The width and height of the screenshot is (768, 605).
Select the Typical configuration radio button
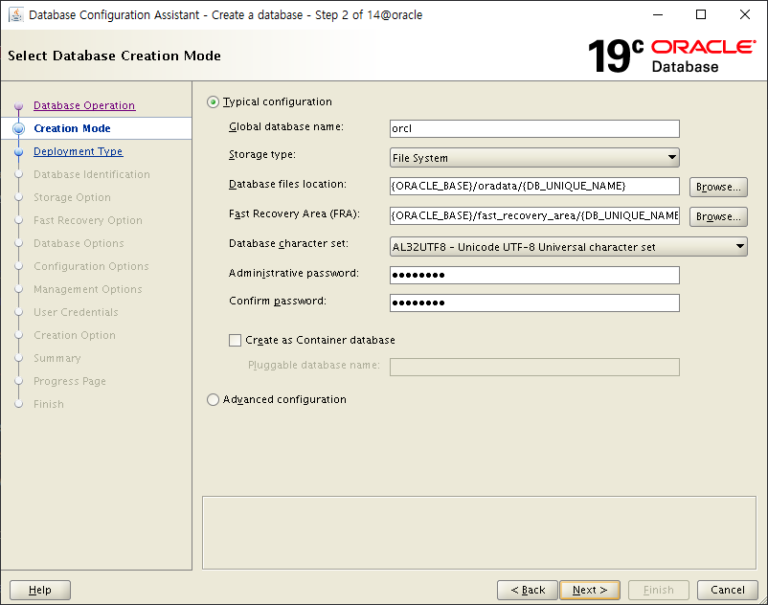(x=212, y=102)
